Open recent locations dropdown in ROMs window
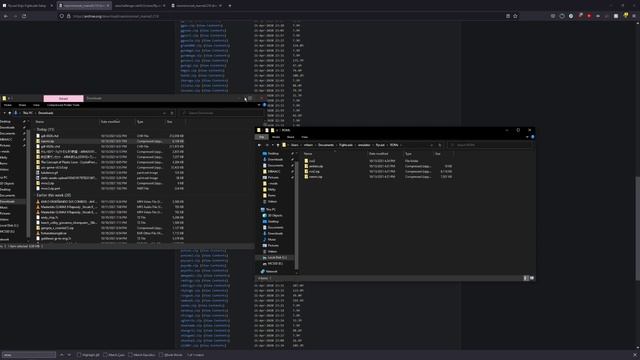Viewport: 640px width, 360px height. point(273,145)
